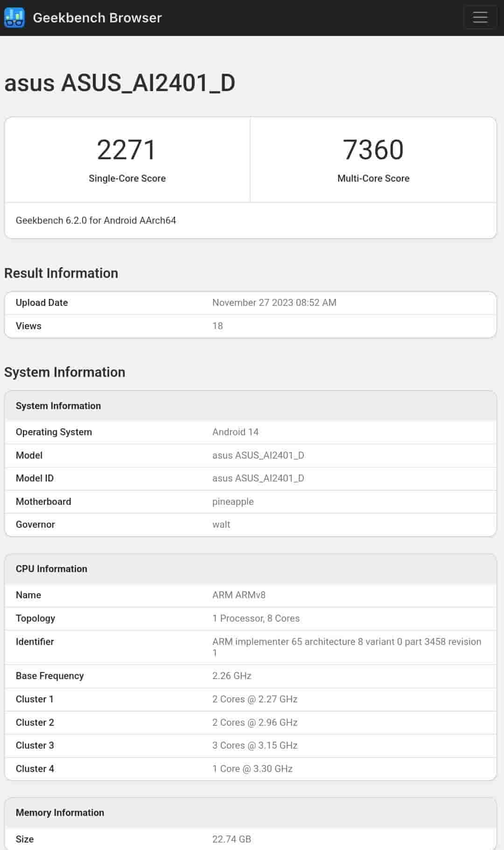Screen dimensions: 504x850
Task: Click the Cluster 3 row value
Action: click(255, 745)
